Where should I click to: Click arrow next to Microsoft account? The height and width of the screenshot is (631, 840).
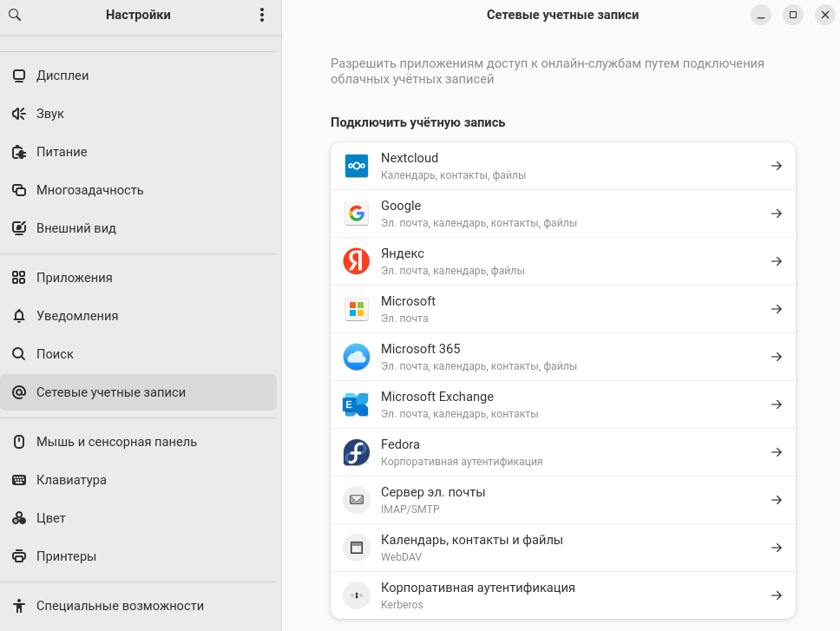(777, 309)
